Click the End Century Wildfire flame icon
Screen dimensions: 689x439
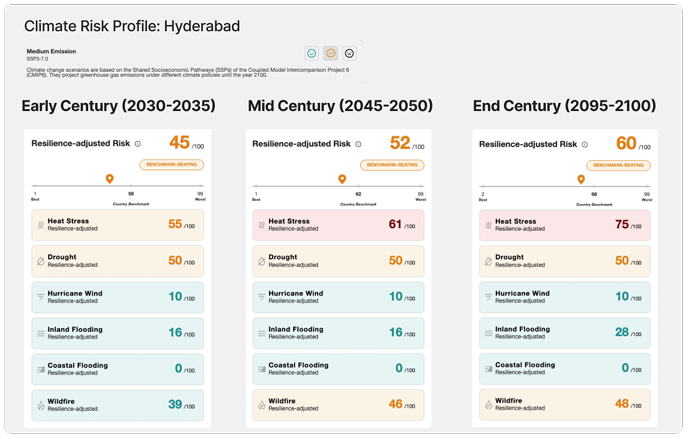click(488, 405)
